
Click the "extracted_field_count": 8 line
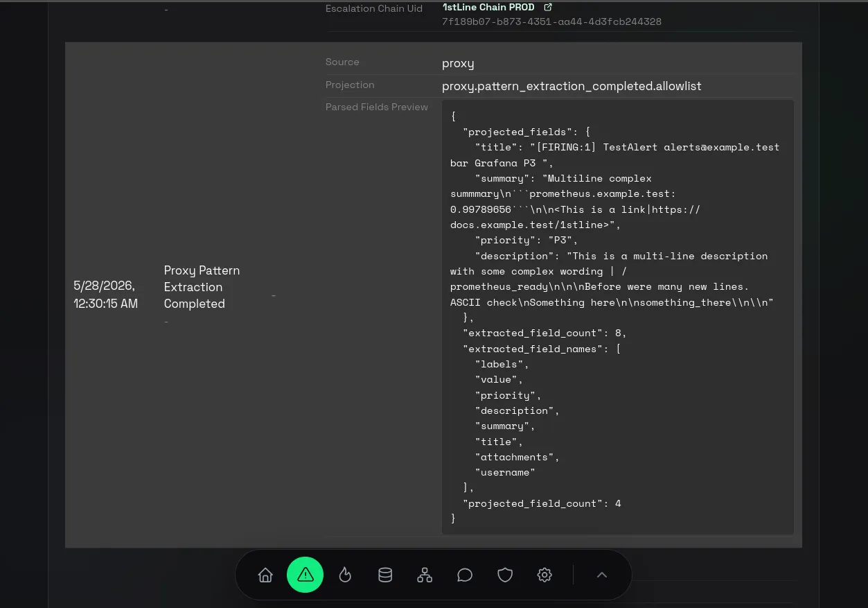click(544, 333)
